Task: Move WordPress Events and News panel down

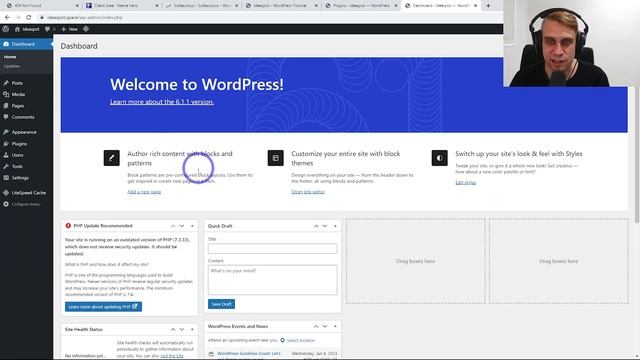Action: [325, 327]
